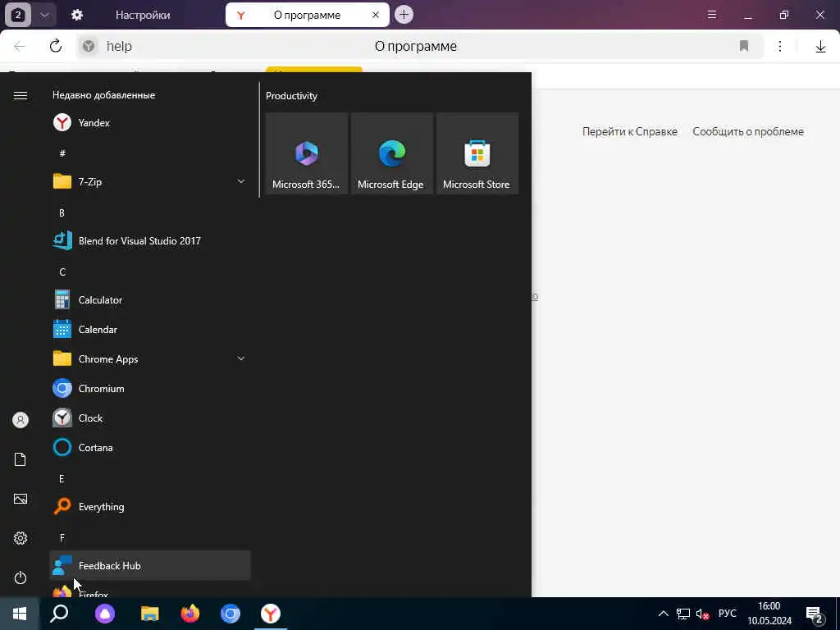Open Yandex Browser main menu
Screen dimensions: 840x630
[711, 15]
